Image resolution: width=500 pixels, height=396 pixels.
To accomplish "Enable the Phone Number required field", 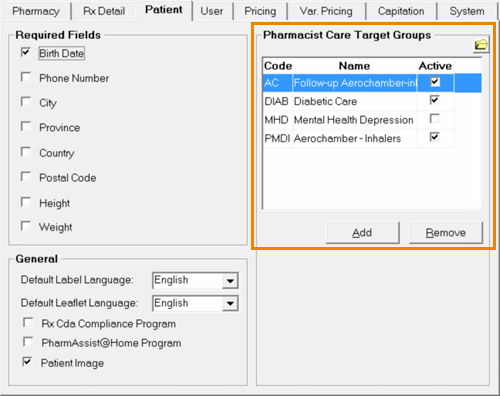I will click(26, 77).
